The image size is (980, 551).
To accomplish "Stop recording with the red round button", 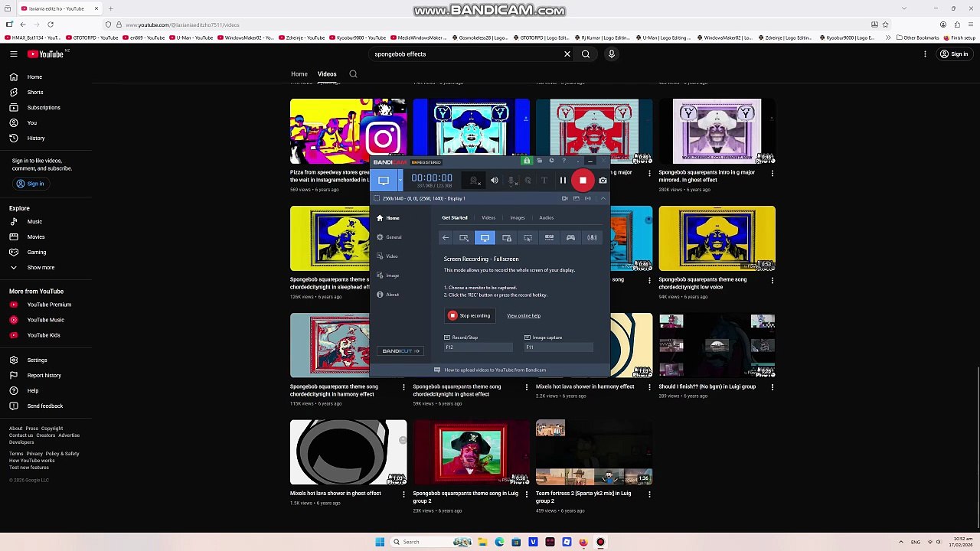I will point(583,181).
